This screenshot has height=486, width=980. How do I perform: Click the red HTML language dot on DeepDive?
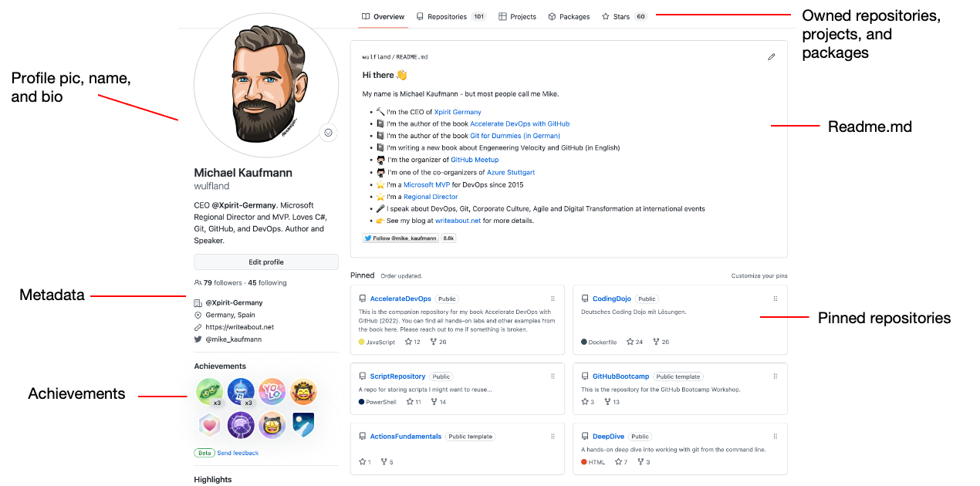click(584, 462)
